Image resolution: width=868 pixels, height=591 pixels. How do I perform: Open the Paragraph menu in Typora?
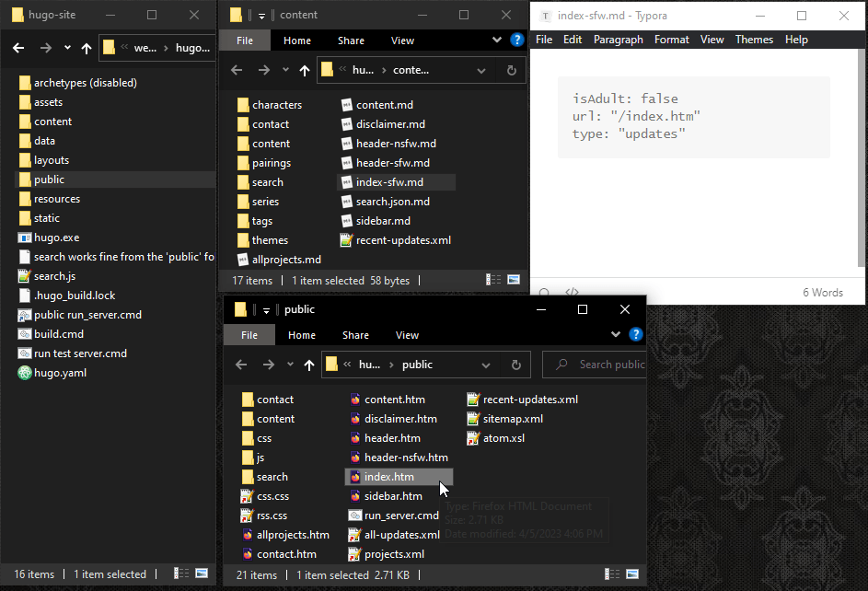[x=618, y=40]
